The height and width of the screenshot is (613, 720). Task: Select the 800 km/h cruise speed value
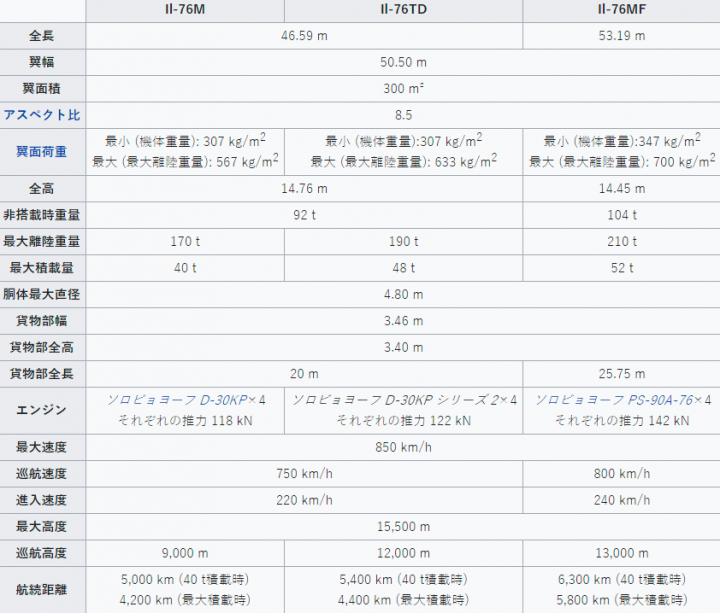pyautogui.click(x=622, y=474)
